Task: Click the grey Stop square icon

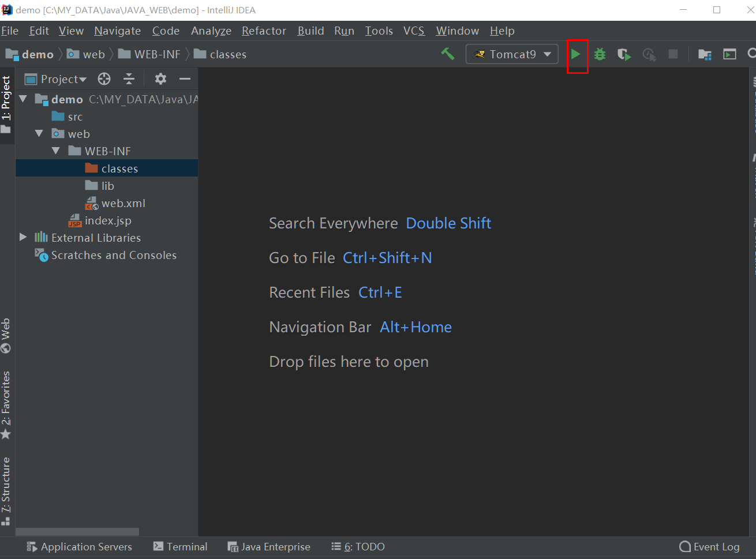Action: pyautogui.click(x=673, y=54)
